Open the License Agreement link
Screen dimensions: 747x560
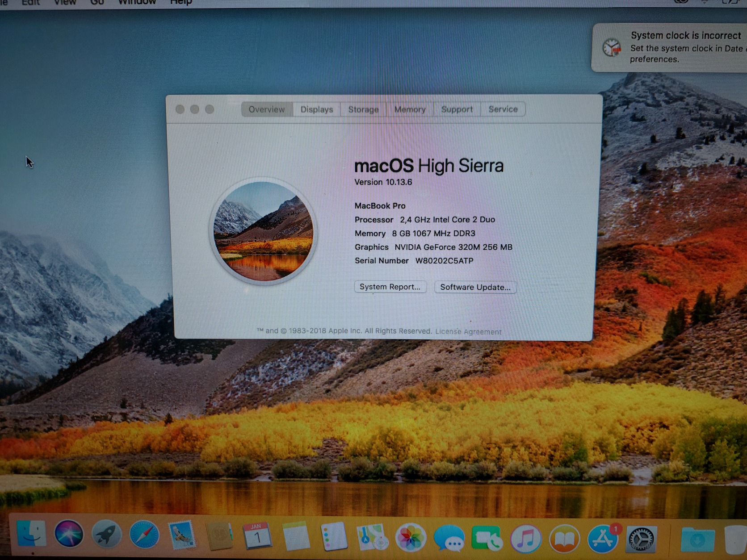tap(468, 332)
